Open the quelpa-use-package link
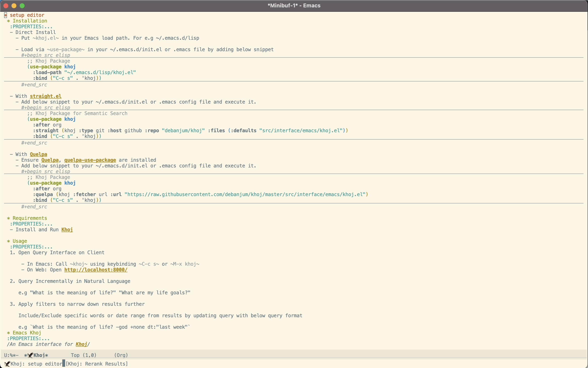Viewport: 588px width, 368px height. [x=90, y=160]
